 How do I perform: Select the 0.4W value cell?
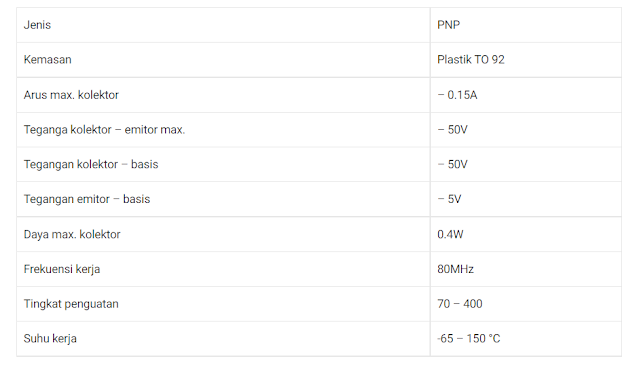[x=526, y=234]
